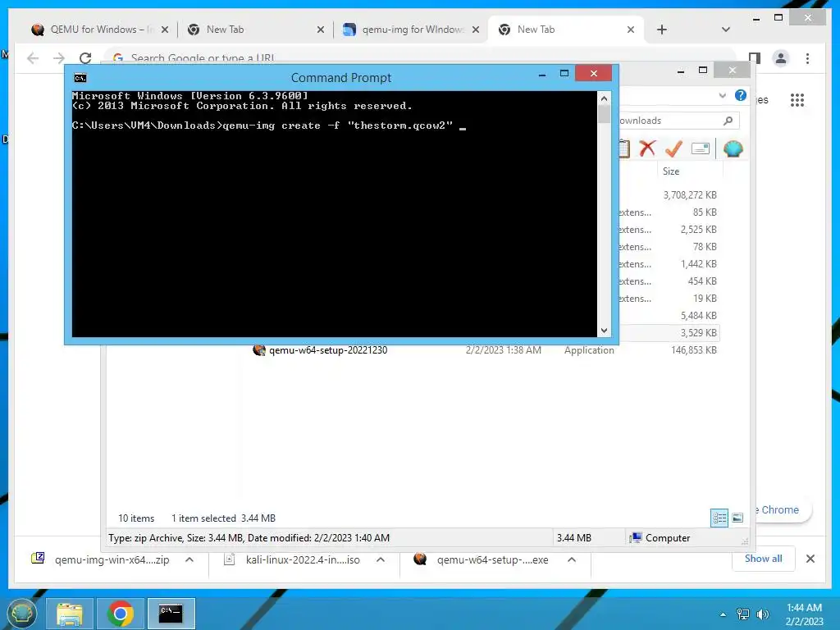The image size is (840, 630).
Task: Close the first New Tab
Action: (321, 30)
